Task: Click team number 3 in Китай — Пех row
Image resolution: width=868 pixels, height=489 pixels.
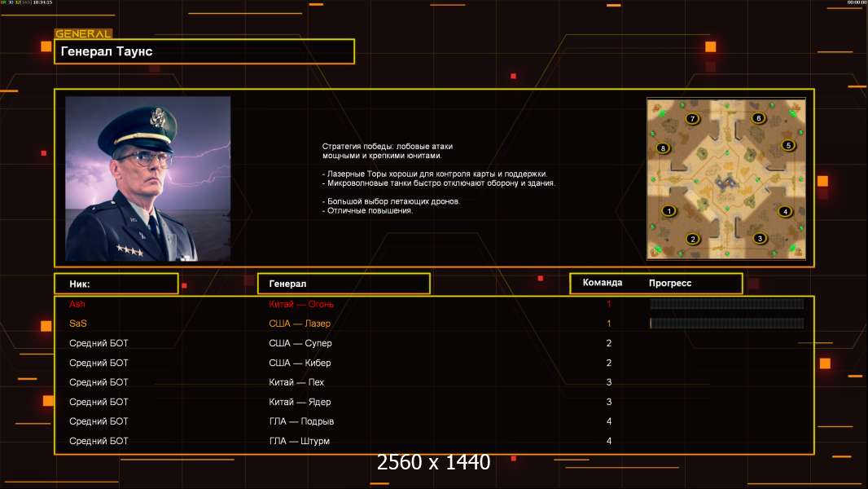Action: click(x=609, y=382)
